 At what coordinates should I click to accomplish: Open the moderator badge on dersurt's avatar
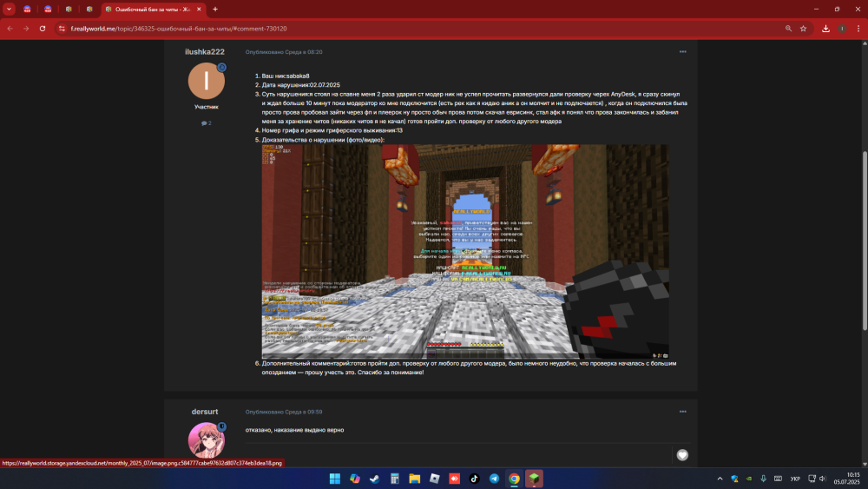pos(222,426)
